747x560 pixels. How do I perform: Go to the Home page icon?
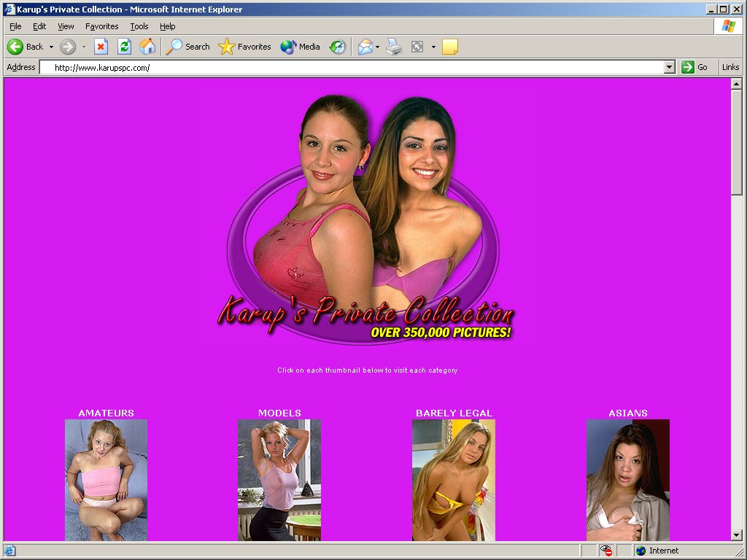147,47
